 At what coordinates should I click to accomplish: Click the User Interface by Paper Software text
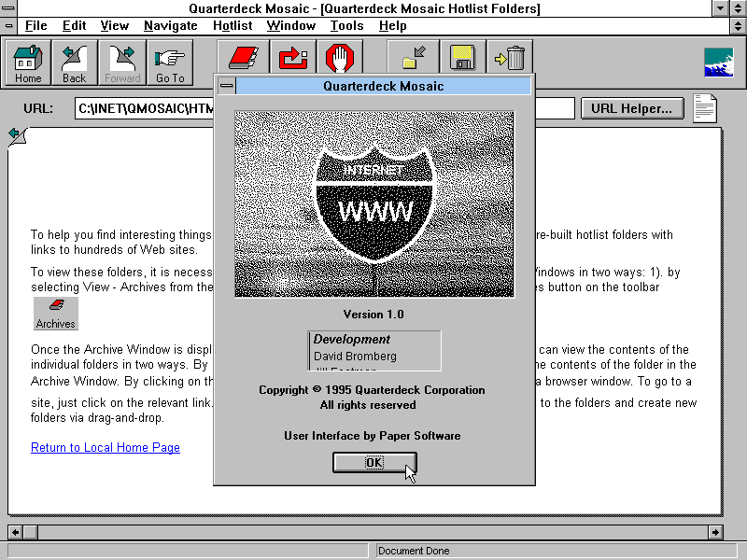tap(372, 436)
